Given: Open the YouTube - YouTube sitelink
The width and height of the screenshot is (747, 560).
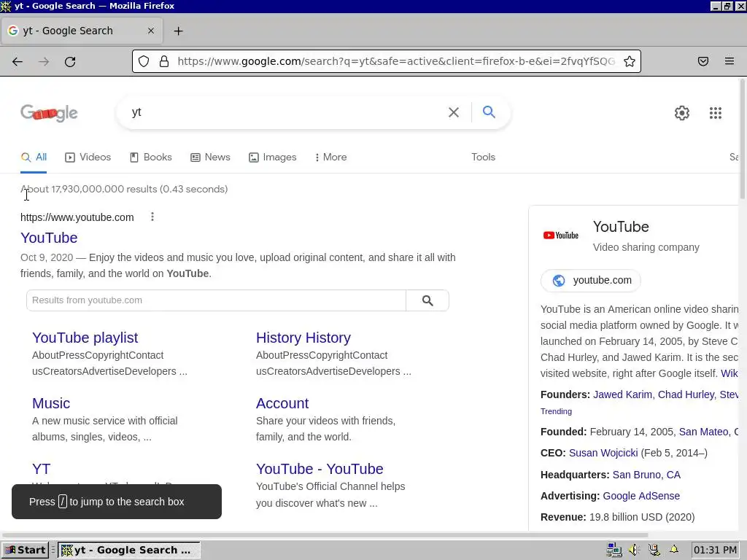Looking at the screenshot, I should pyautogui.click(x=320, y=469).
